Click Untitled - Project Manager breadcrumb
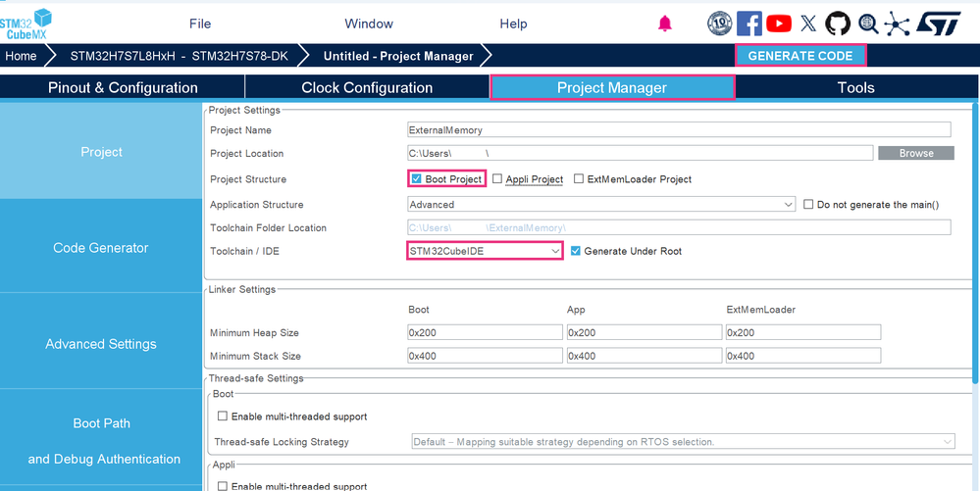The width and height of the screenshot is (980, 491). (398, 56)
